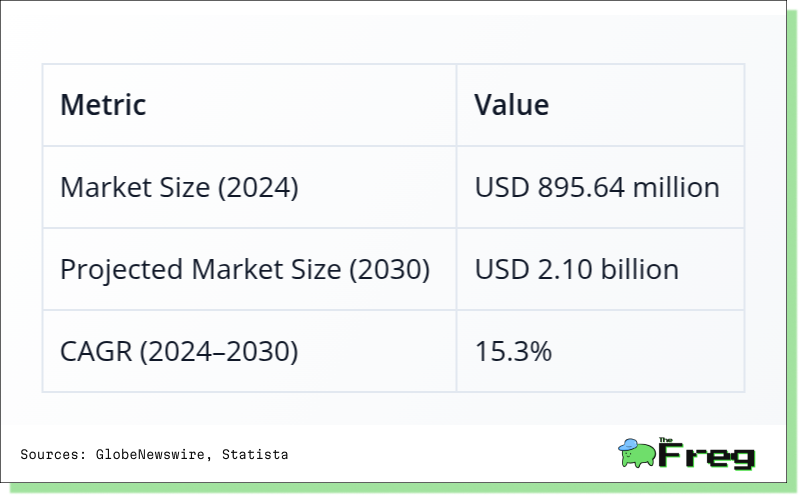
Task: Click The Freg logo text
Action: click(x=707, y=453)
